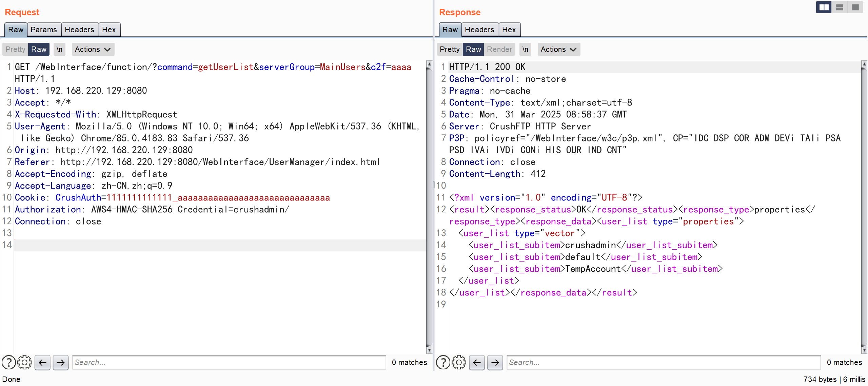Click response Render view button
This screenshot has width=868, height=386.
(499, 49)
